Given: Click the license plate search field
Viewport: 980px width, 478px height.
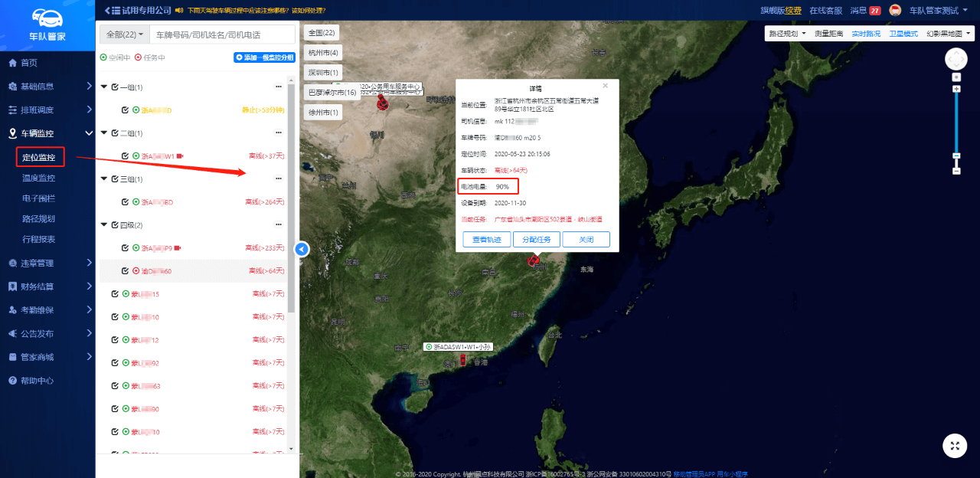Looking at the screenshot, I should coord(222,34).
